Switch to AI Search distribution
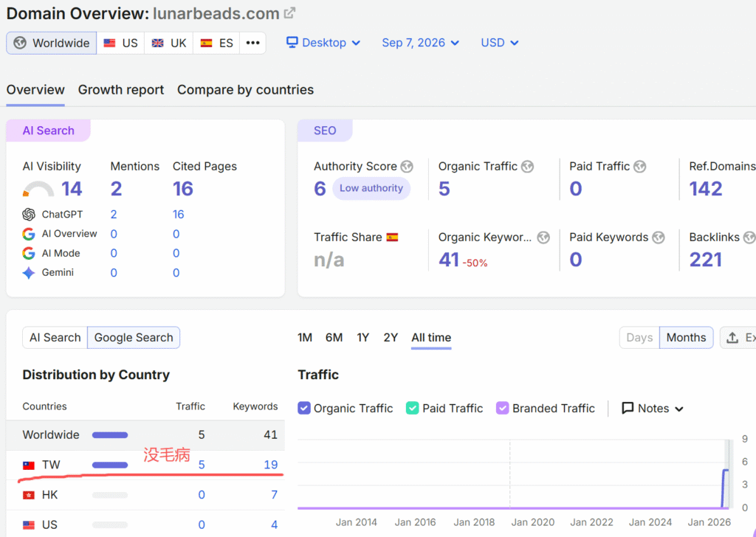The height and width of the screenshot is (537, 756). click(55, 338)
